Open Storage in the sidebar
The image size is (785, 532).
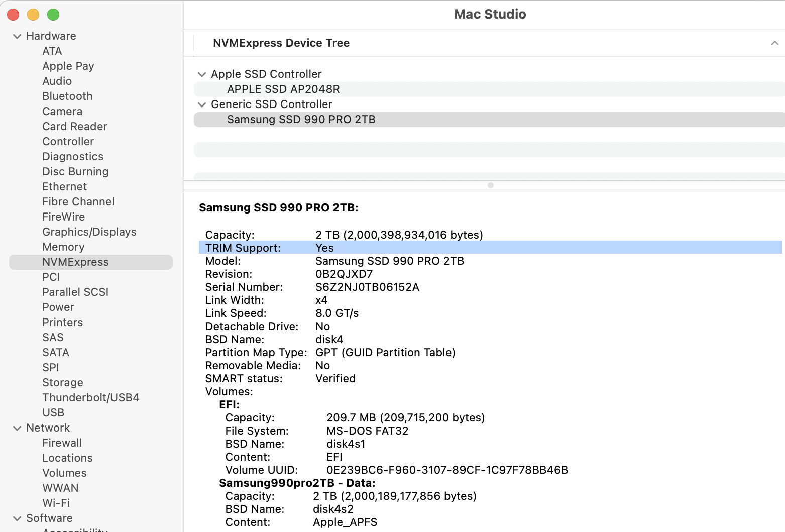(x=63, y=383)
